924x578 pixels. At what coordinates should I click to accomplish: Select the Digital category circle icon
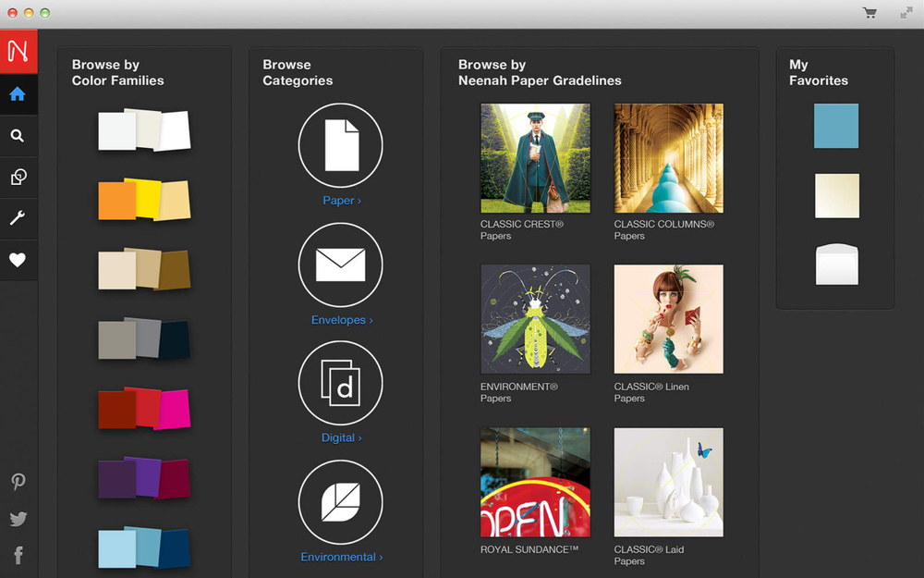point(341,383)
